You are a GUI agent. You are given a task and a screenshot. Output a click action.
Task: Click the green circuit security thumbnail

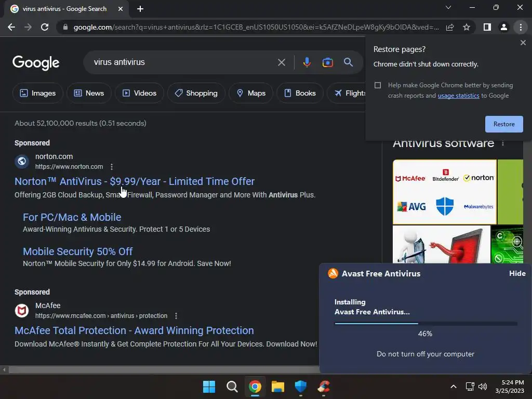tap(507, 245)
